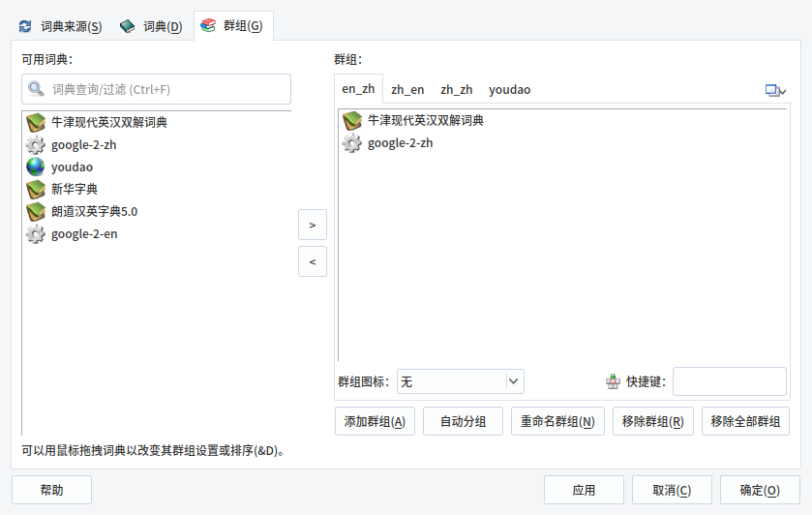This screenshot has width=812, height=515.
Task: Click gear icon of google-2-zh in en_zh group
Action: click(x=352, y=143)
